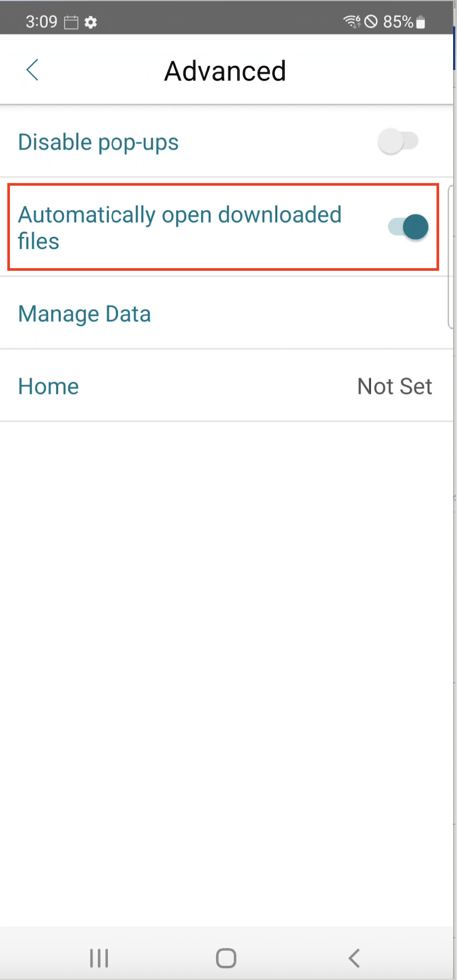The image size is (457, 980).
Task: Tap the 3:09 clock in status bar
Action: coord(41,22)
